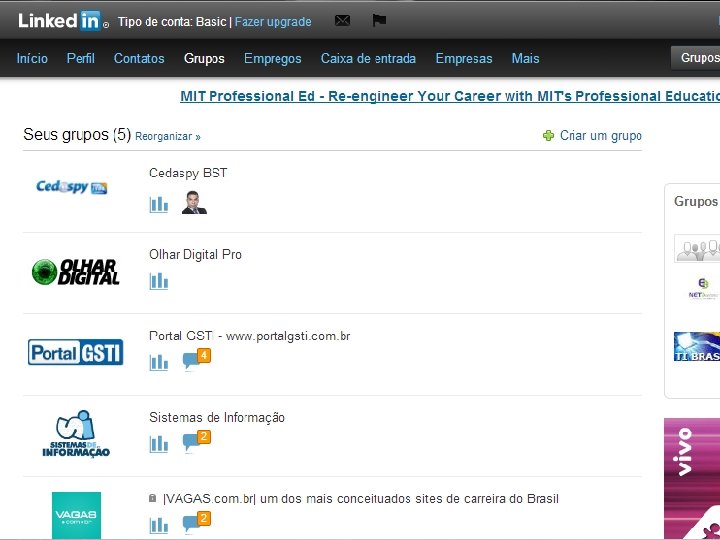Click the VAGAS.com.br group logo
Screen dimensions: 720x540
click(x=76, y=515)
